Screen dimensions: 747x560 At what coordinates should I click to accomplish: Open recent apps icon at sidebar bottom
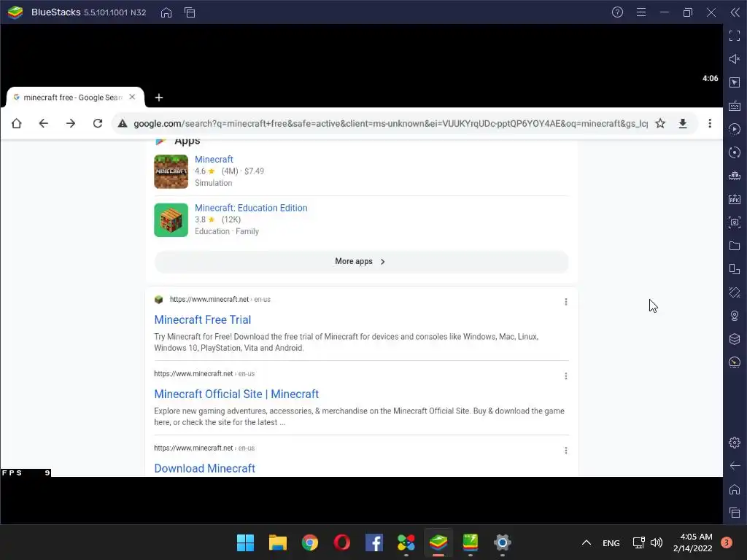[735, 513]
